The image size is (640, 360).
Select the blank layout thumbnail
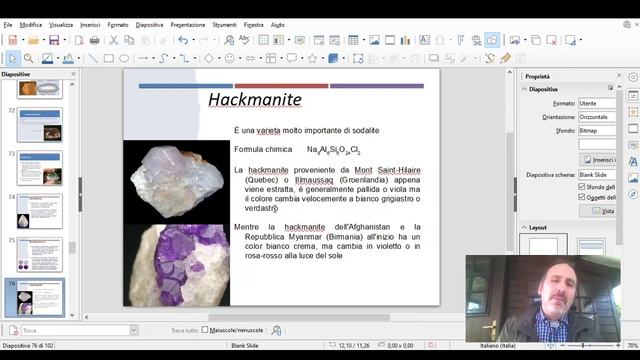point(543,244)
